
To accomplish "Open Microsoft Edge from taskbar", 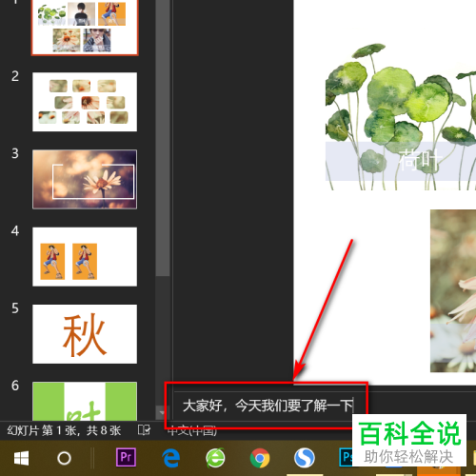I will pyautogui.click(x=171, y=458).
